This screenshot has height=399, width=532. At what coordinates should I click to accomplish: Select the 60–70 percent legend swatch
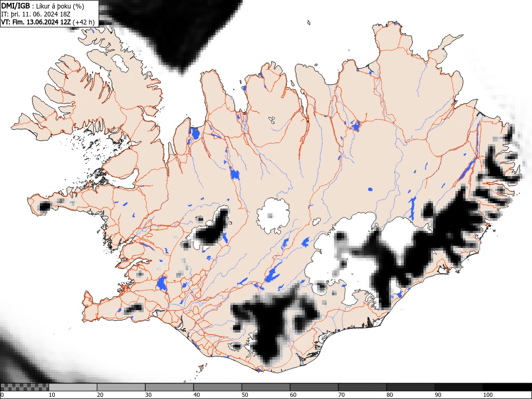314,387
